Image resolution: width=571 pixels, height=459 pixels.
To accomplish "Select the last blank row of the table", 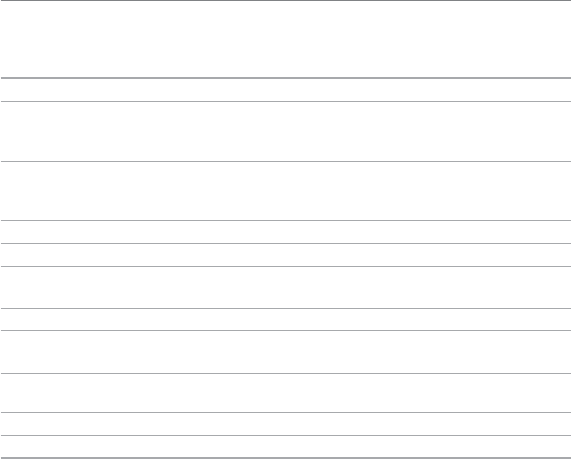I will click(286, 446).
